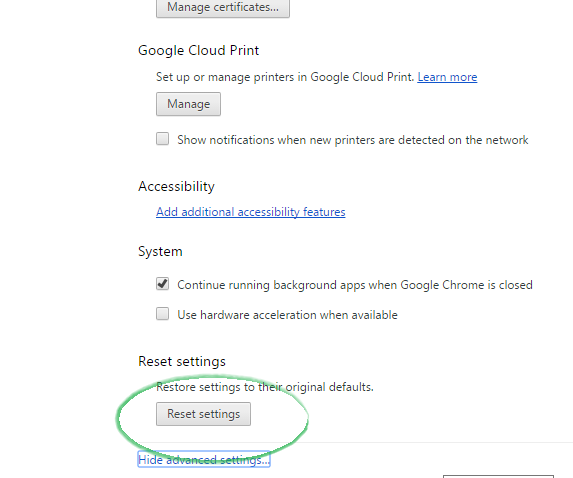Click the Google Cloud Print section heading
Screen dimensions: 573x478
coord(198,50)
